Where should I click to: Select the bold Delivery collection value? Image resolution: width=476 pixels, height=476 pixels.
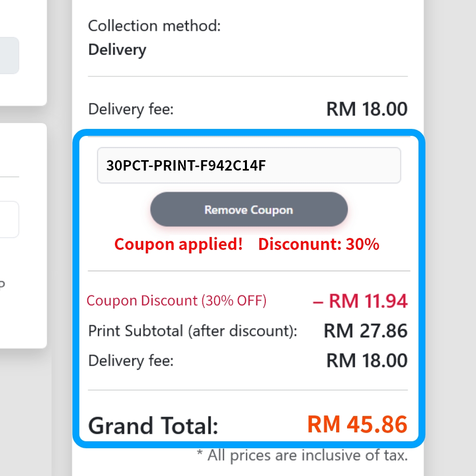point(117,50)
